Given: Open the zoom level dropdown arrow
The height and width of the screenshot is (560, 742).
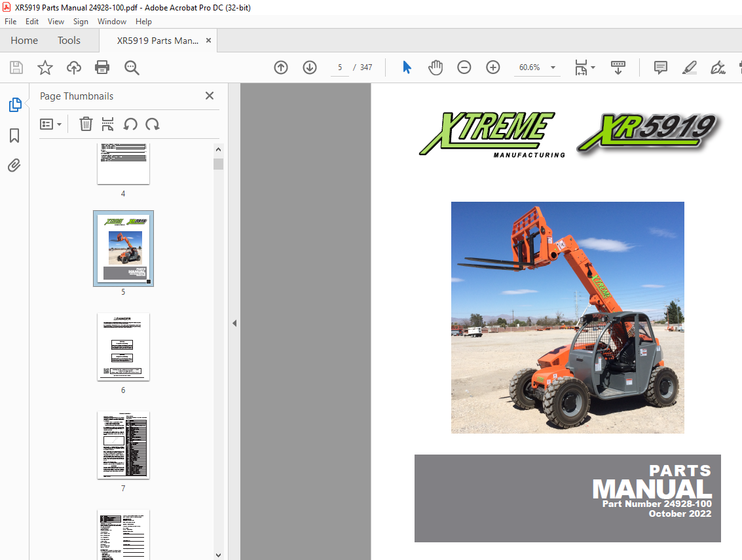Looking at the screenshot, I should pos(553,67).
